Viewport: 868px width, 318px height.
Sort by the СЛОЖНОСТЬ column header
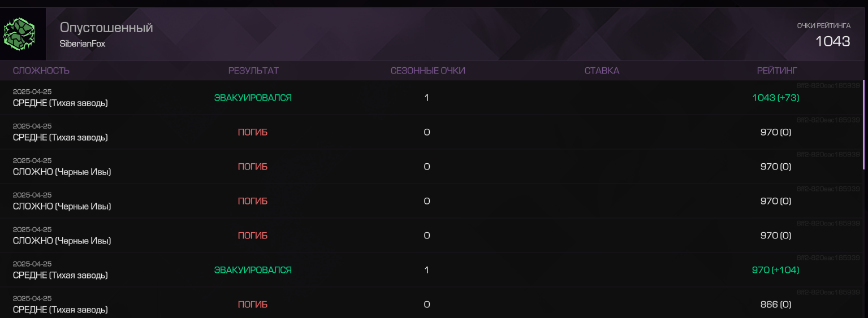coord(41,71)
